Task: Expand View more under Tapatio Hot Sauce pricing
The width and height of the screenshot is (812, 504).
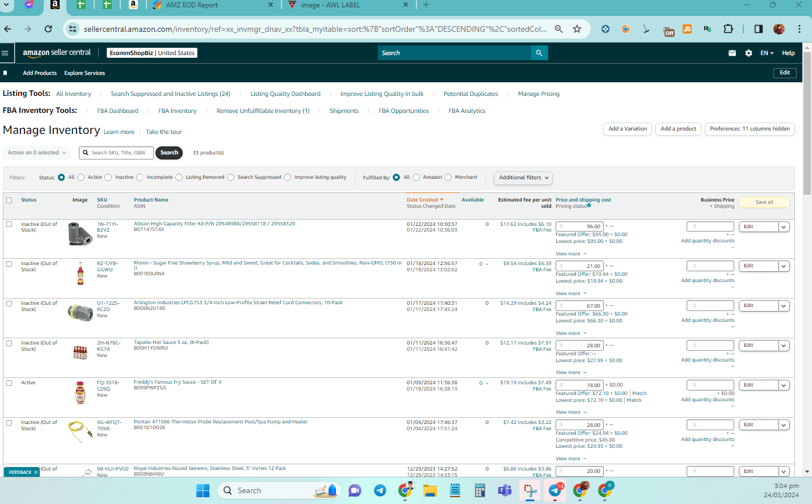Action: coord(571,372)
